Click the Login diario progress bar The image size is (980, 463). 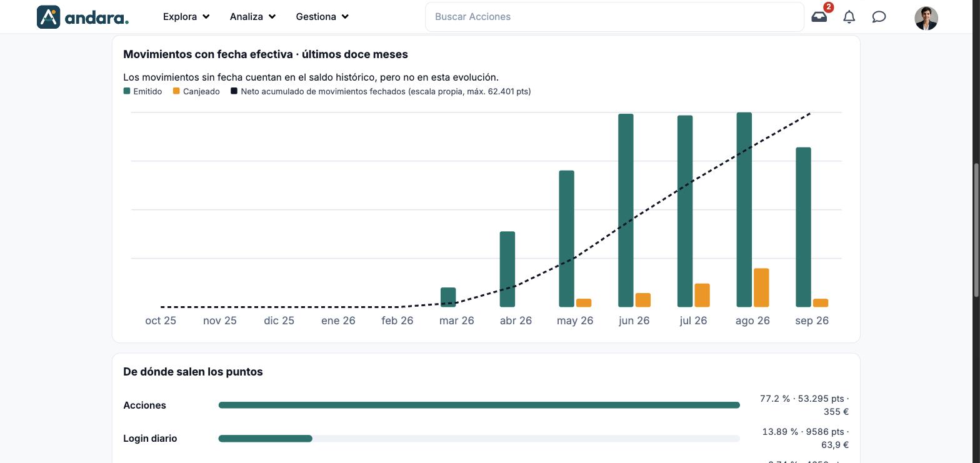click(479, 439)
